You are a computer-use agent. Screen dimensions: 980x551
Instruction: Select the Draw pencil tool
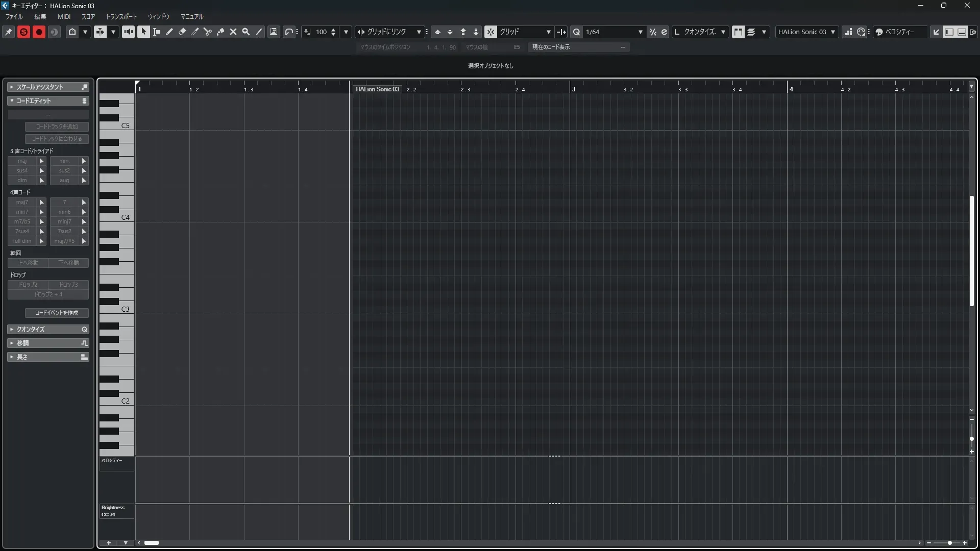pos(169,32)
